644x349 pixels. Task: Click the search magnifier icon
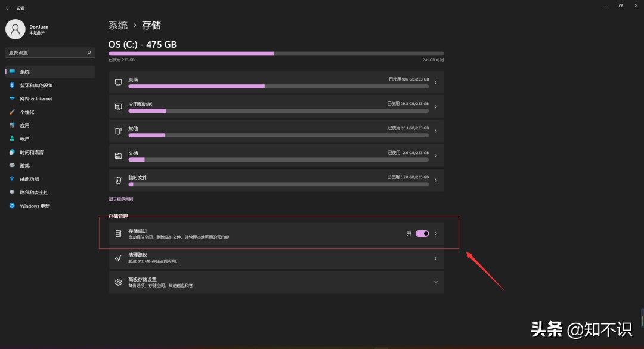(89, 52)
